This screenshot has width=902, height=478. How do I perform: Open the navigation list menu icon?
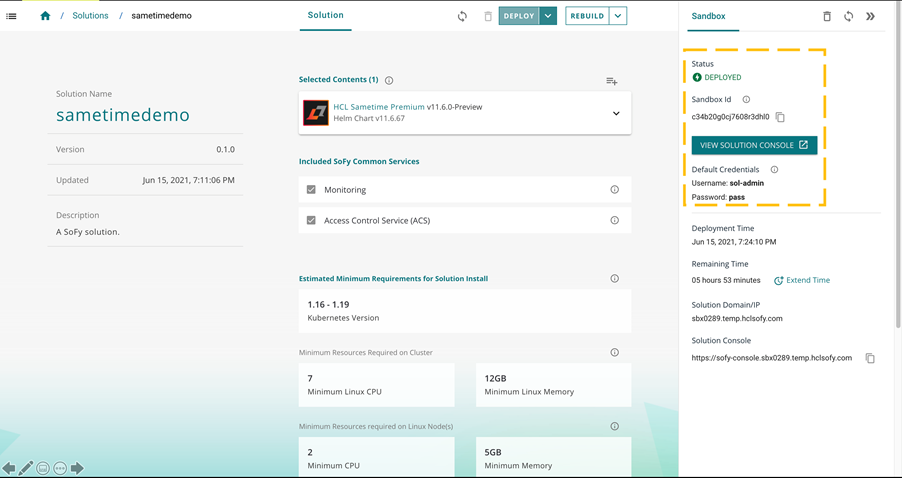tap(11, 16)
